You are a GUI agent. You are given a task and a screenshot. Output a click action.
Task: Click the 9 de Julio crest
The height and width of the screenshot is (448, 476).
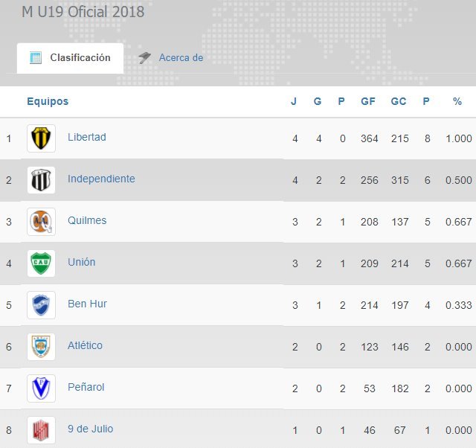(41, 430)
